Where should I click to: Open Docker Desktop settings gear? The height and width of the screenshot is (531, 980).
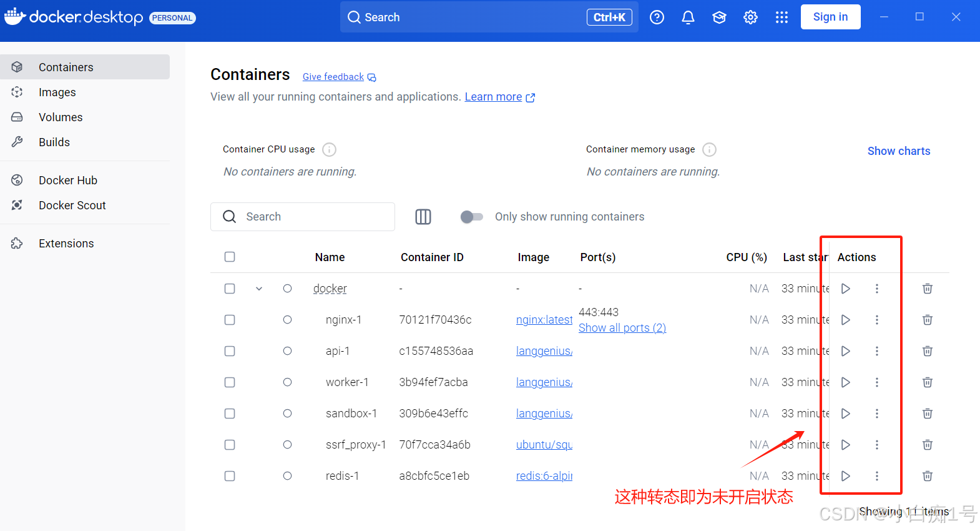point(750,17)
